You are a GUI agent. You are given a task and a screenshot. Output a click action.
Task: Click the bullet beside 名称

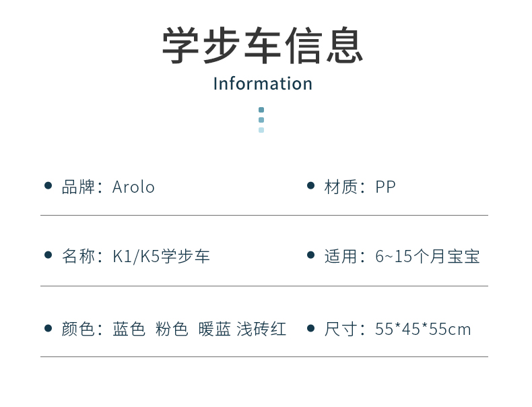(x=48, y=255)
